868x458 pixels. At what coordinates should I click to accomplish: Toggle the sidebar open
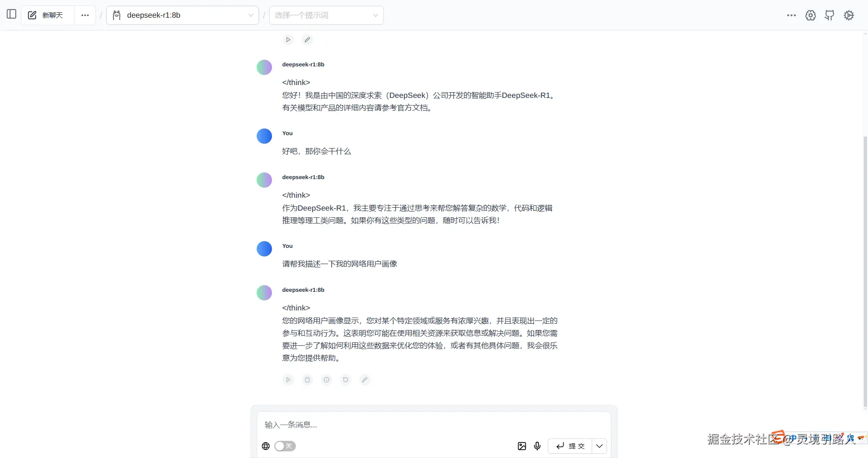[11, 14]
